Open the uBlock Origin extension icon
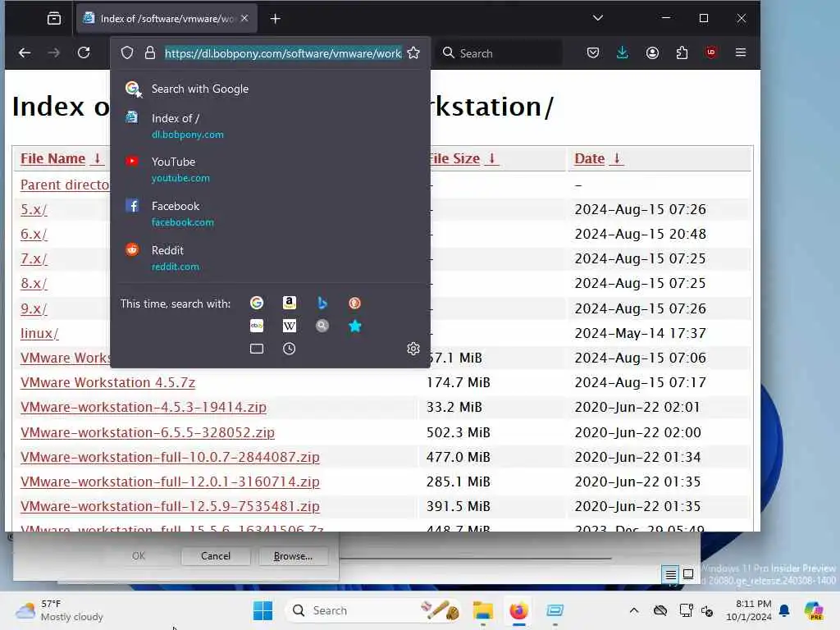This screenshot has height=630, width=840. tap(711, 52)
